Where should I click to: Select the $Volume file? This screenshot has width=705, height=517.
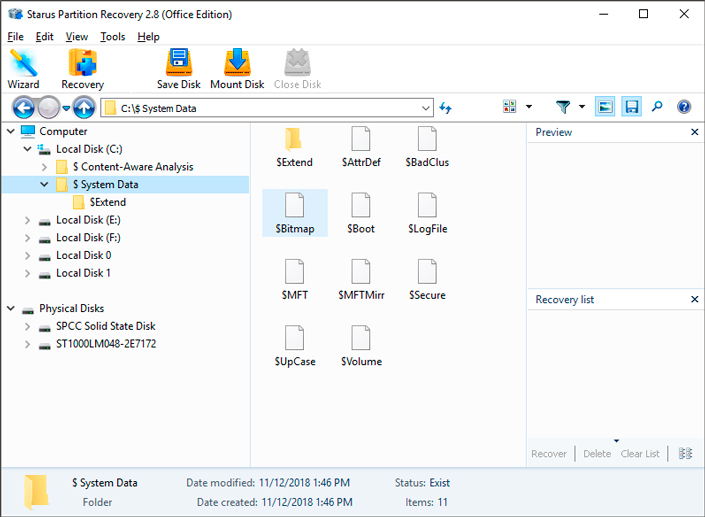tap(361, 346)
